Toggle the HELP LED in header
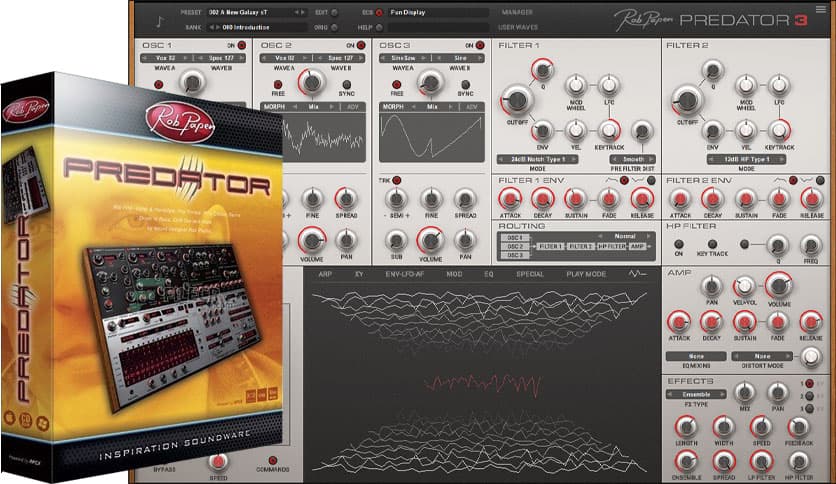 point(379,27)
